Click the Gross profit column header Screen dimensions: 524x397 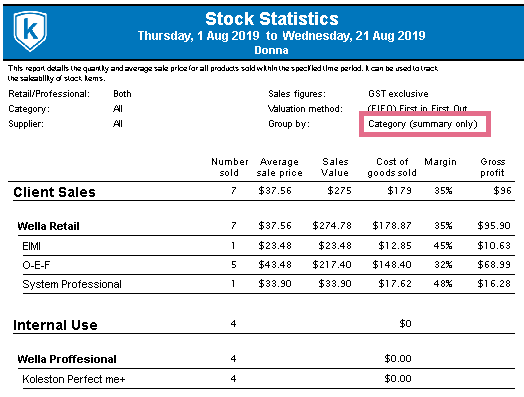click(x=493, y=167)
